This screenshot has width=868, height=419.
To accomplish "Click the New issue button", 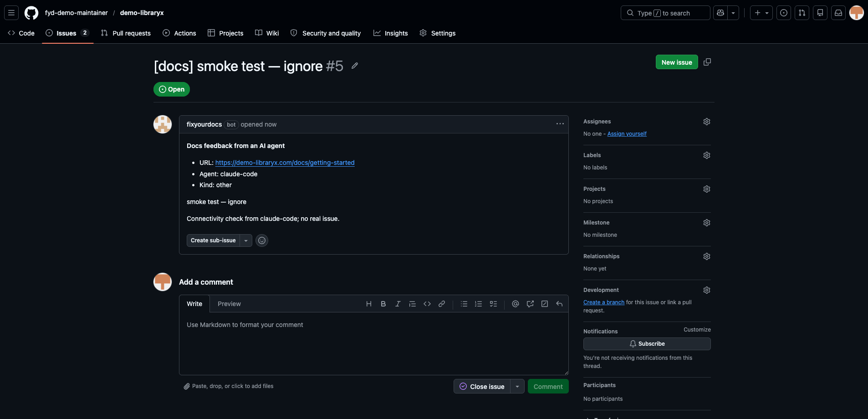I will tap(677, 62).
